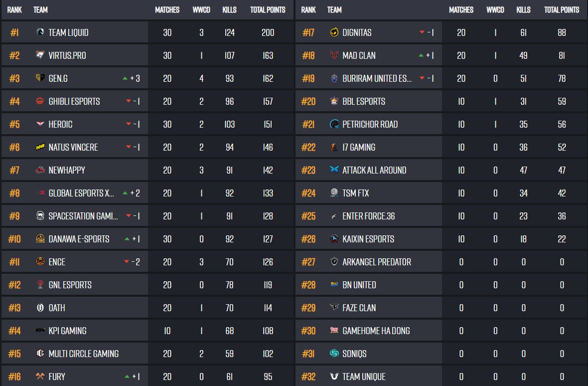Click the Danawa E-Sports logo icon
588x386 pixels.
pos(40,238)
